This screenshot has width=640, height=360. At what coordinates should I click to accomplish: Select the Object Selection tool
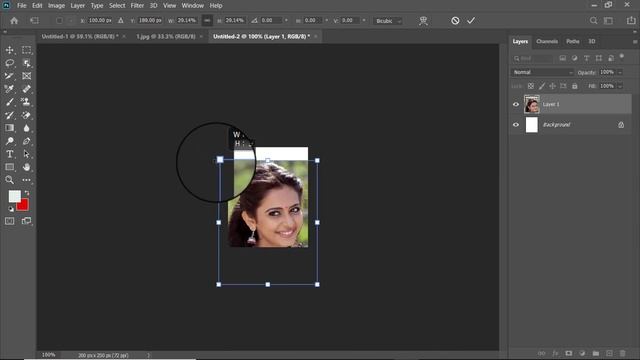click(27, 63)
